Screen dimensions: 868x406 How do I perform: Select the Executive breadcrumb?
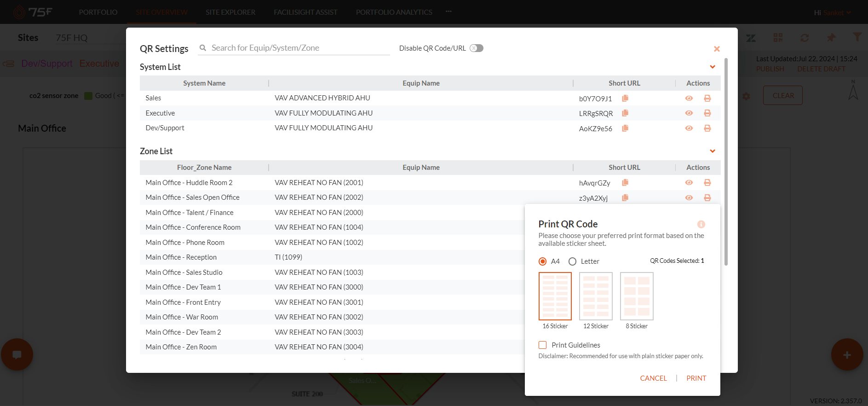tap(99, 64)
